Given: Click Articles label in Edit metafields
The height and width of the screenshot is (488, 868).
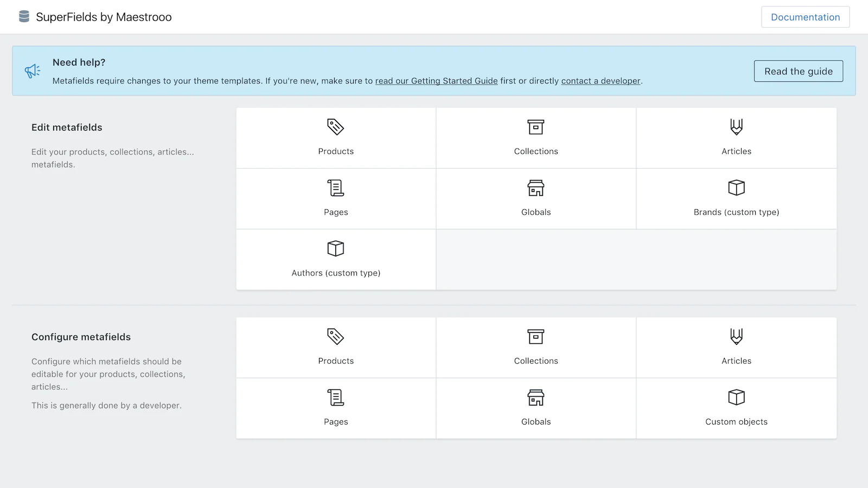Looking at the screenshot, I should [736, 151].
